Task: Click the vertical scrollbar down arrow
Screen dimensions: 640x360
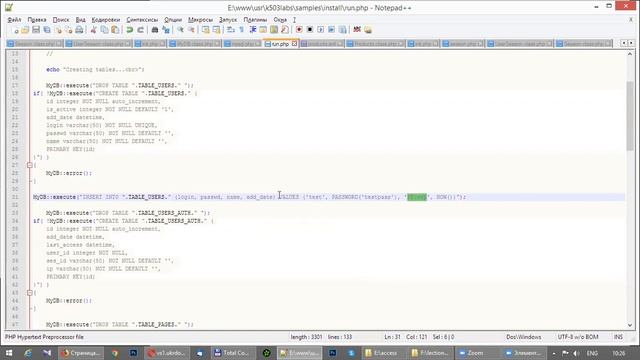Action: 630,325
